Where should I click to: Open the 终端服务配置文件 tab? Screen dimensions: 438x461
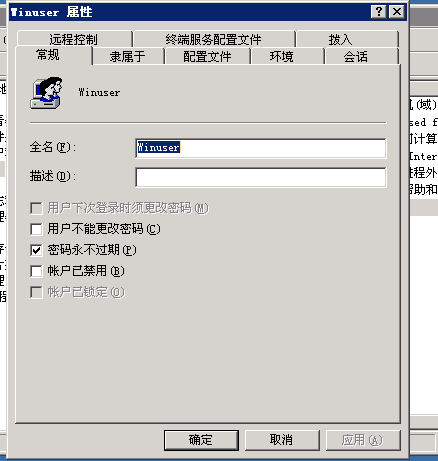click(214, 39)
